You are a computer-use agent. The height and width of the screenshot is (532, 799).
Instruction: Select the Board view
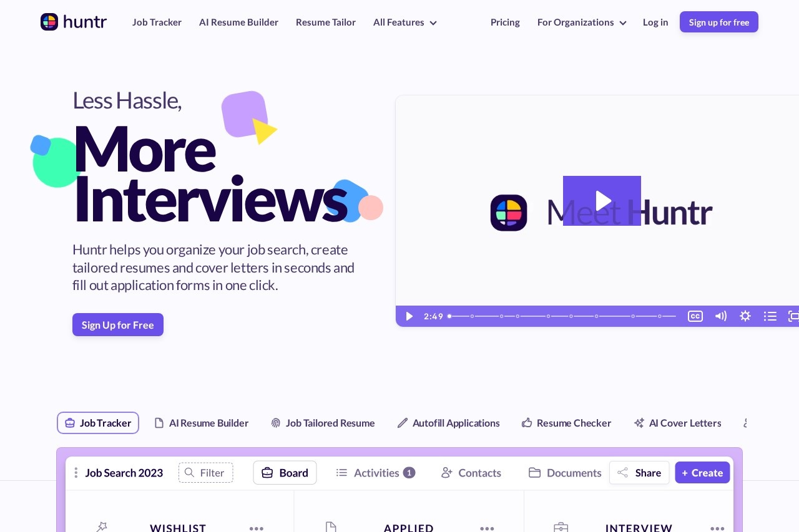pyautogui.click(x=285, y=473)
